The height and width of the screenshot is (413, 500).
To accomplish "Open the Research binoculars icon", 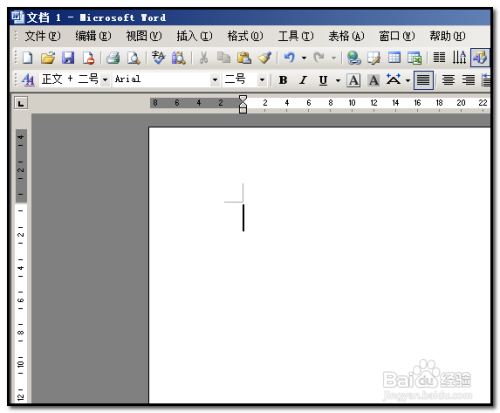I will pos(179,58).
